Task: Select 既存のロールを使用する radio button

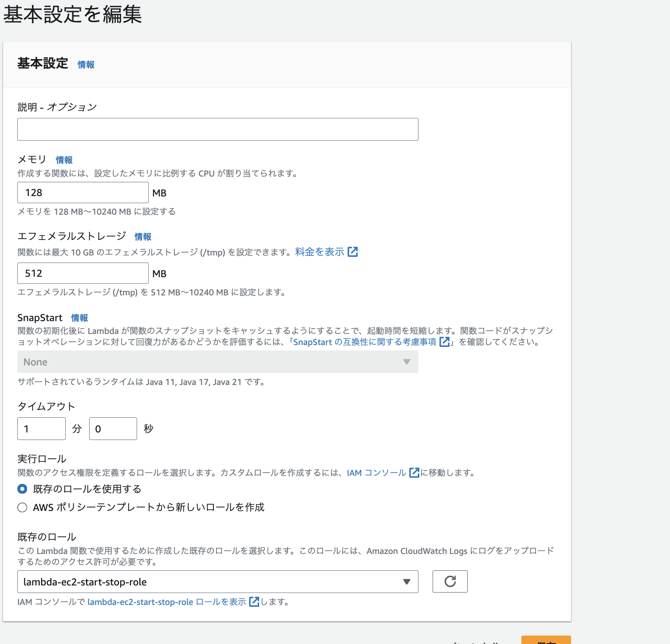Action: (x=22, y=489)
